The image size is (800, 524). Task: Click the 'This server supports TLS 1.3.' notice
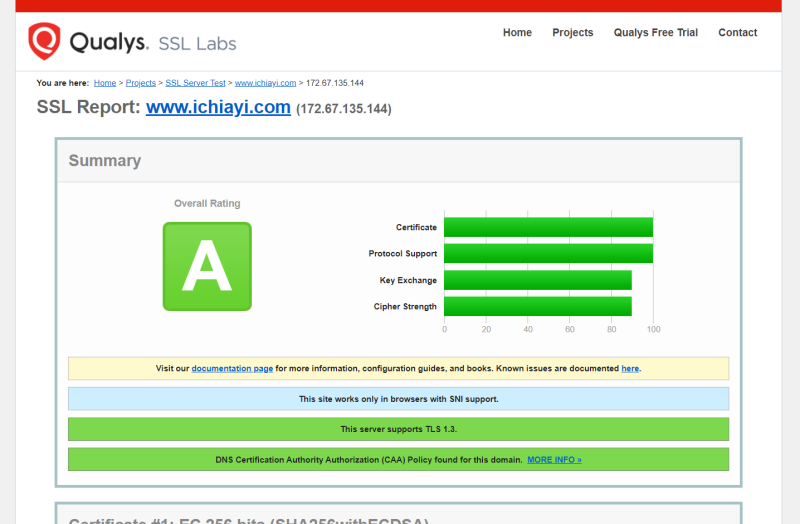pos(398,429)
